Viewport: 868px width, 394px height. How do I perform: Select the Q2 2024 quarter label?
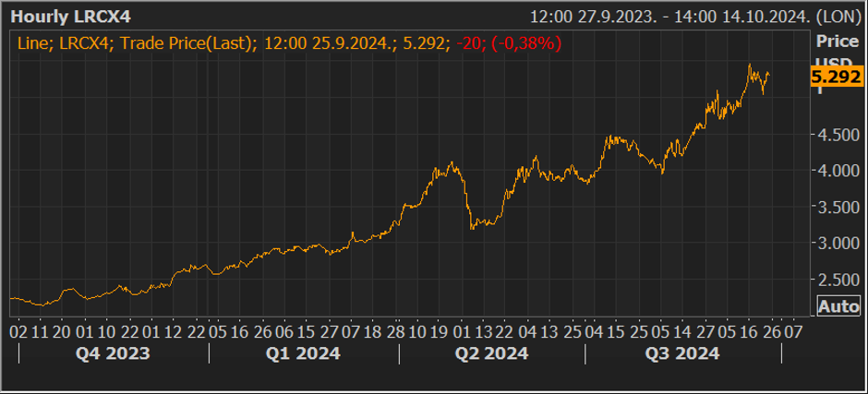491,353
